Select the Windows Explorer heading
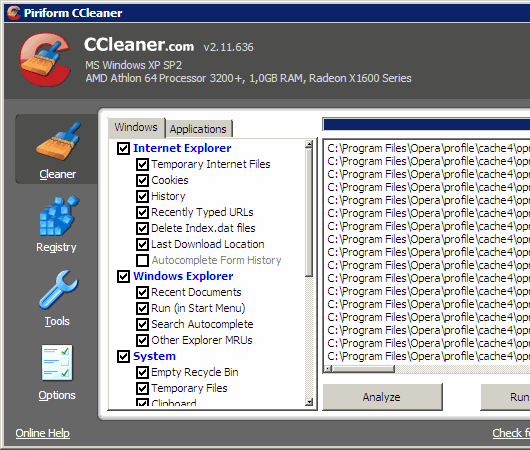The width and height of the screenshot is (530, 450). click(x=183, y=276)
